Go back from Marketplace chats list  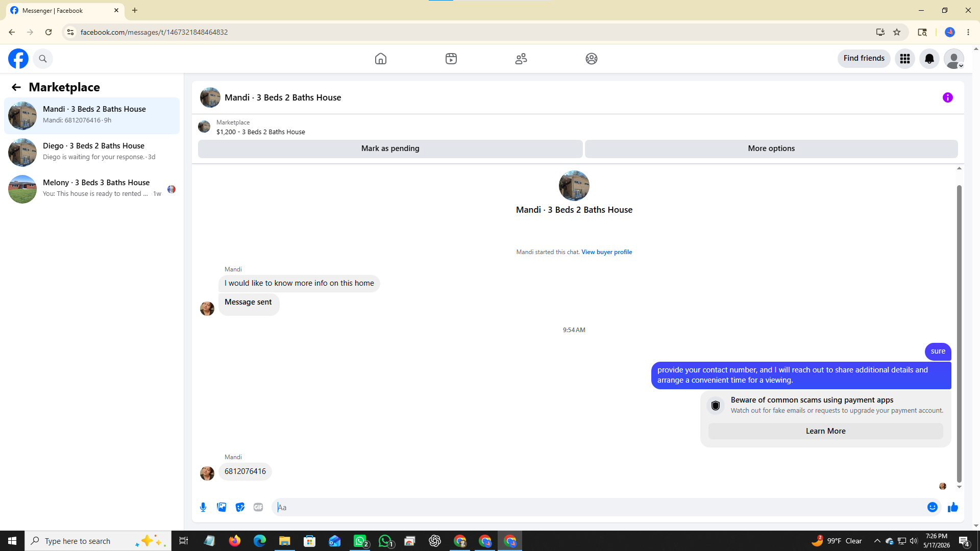16,87
